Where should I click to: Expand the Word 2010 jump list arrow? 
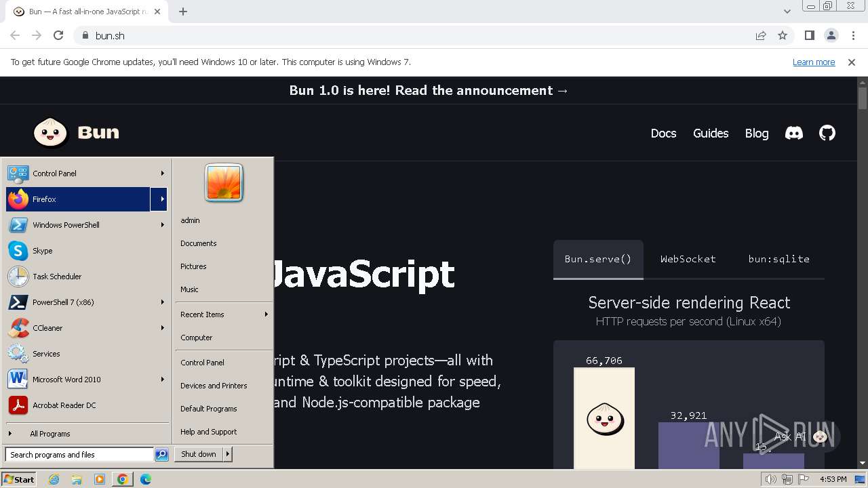162,380
